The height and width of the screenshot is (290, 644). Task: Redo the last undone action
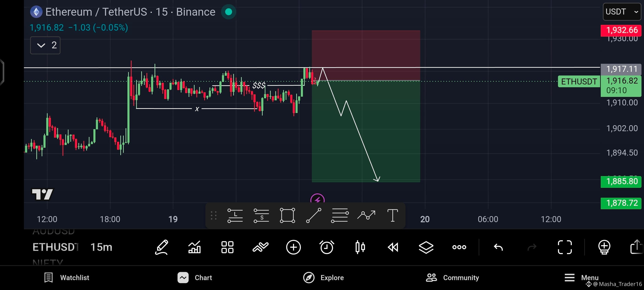(x=532, y=247)
